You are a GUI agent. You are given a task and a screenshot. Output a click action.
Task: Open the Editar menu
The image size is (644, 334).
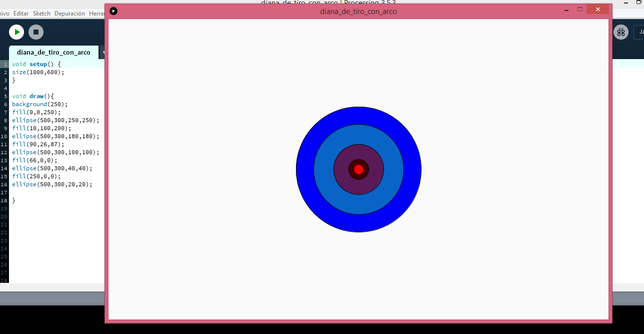pyautogui.click(x=21, y=14)
